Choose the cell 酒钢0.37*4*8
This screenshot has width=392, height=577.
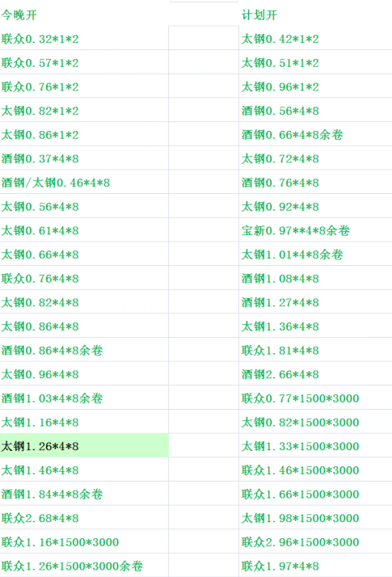pos(84,158)
